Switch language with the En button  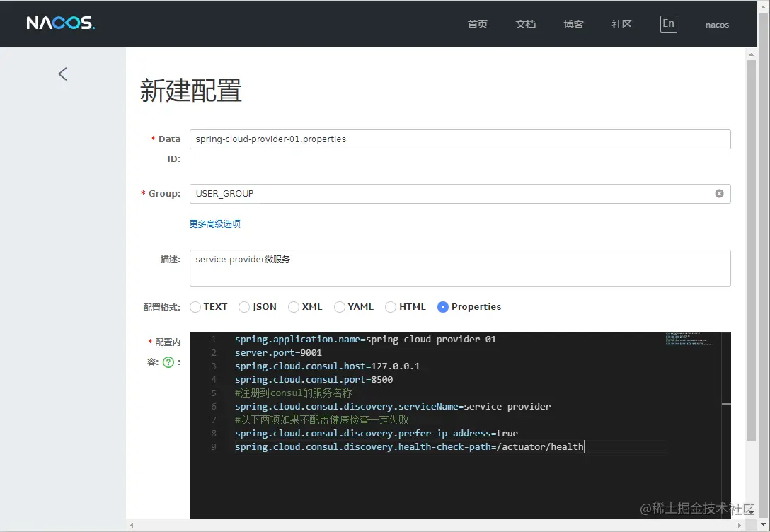click(668, 23)
